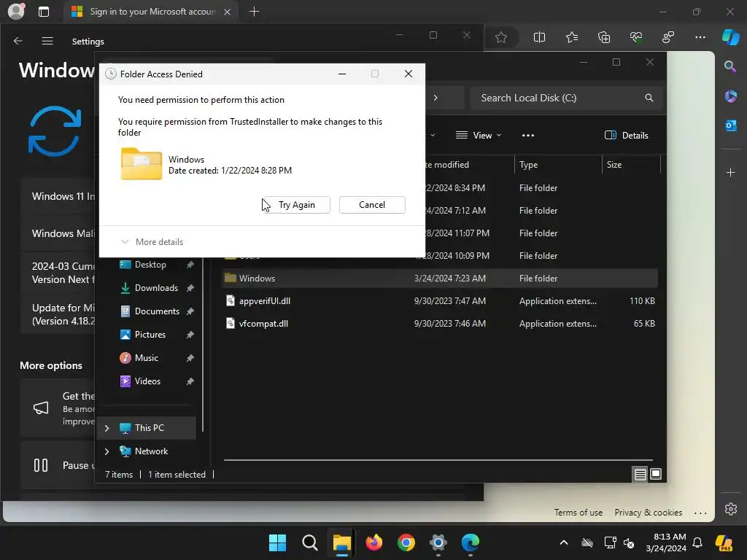Open Desktop in the Explorer sidebar
This screenshot has width=747, height=560.
tap(150, 264)
